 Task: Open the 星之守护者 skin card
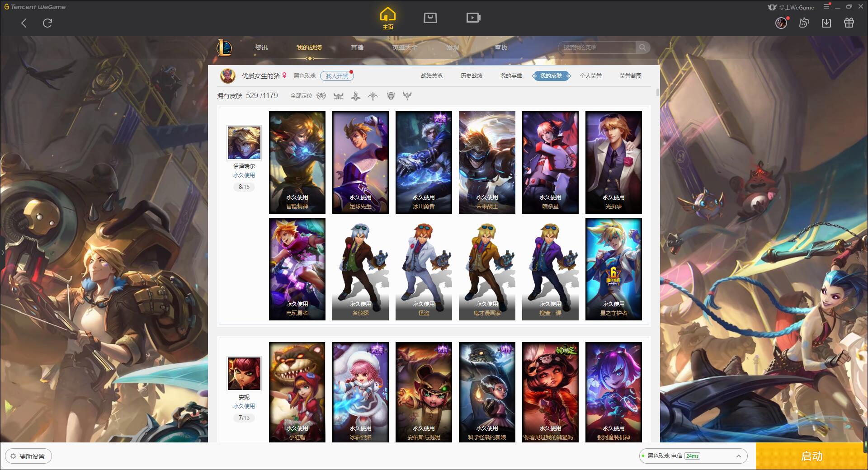[x=613, y=269]
